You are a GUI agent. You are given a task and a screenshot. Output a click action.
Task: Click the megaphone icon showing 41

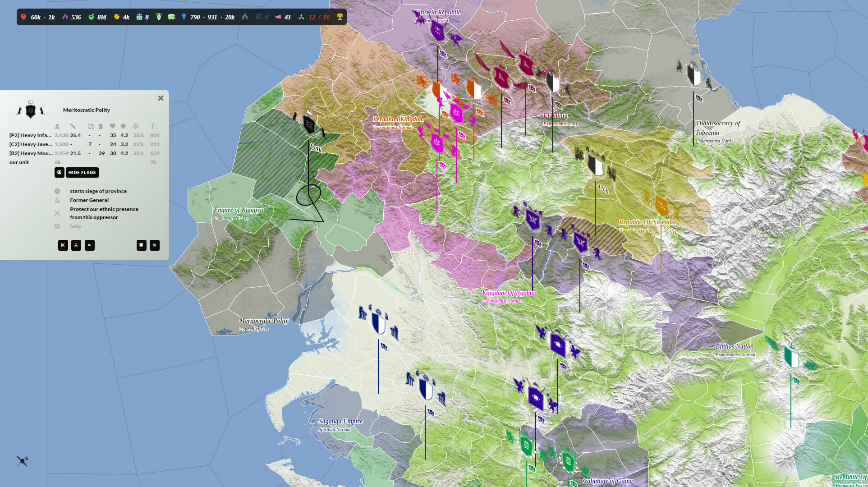tap(280, 17)
